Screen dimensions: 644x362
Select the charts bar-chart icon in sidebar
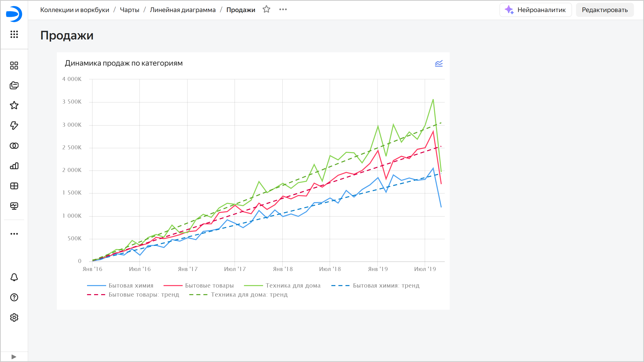pyautogui.click(x=14, y=166)
